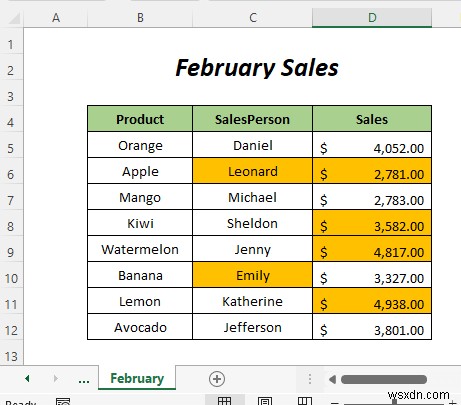The width and height of the screenshot is (461, 405).
Task: Switch to Normal view icon
Action: [x=224, y=401]
